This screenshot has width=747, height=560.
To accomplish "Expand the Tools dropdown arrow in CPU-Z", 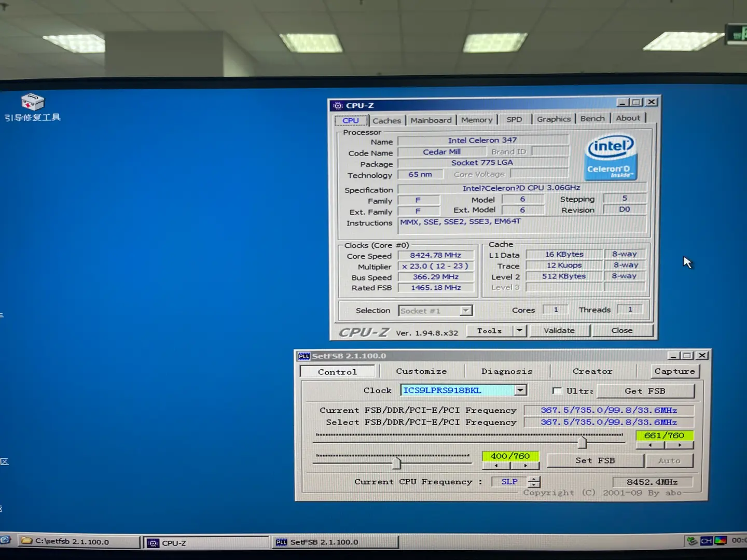I will (519, 330).
